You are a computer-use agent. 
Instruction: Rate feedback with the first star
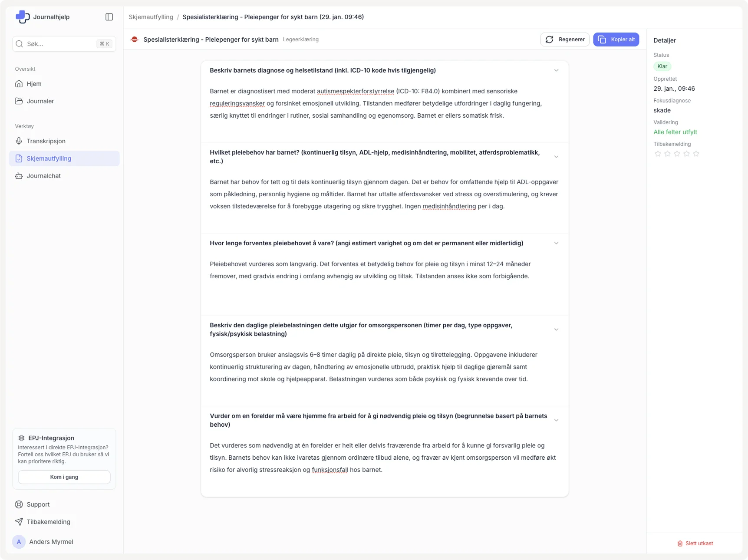point(658,154)
